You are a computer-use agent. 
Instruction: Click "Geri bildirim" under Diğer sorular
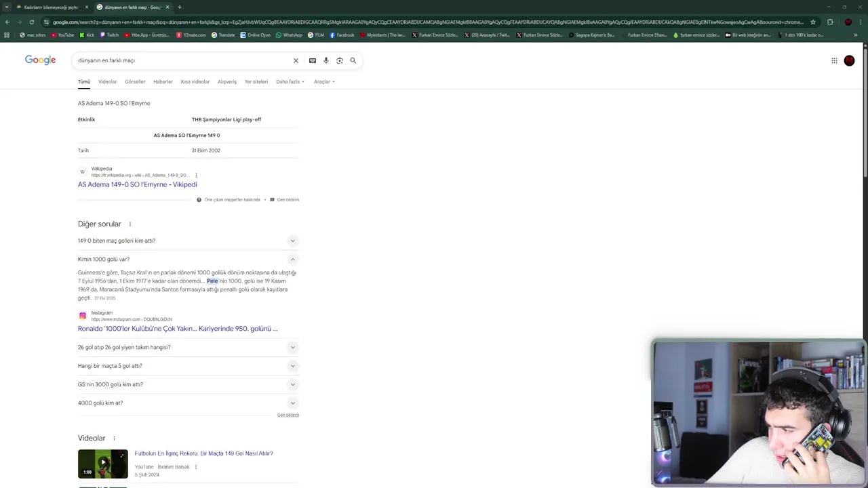[x=288, y=415]
